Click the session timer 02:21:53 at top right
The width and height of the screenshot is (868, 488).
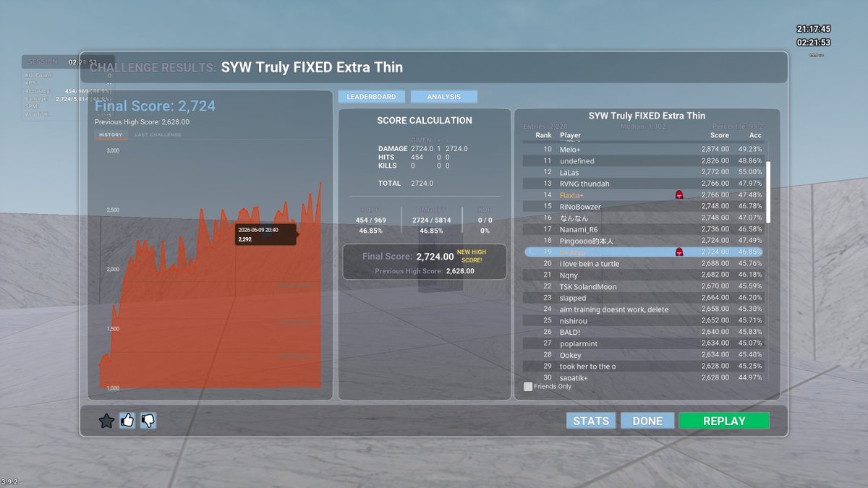point(813,43)
